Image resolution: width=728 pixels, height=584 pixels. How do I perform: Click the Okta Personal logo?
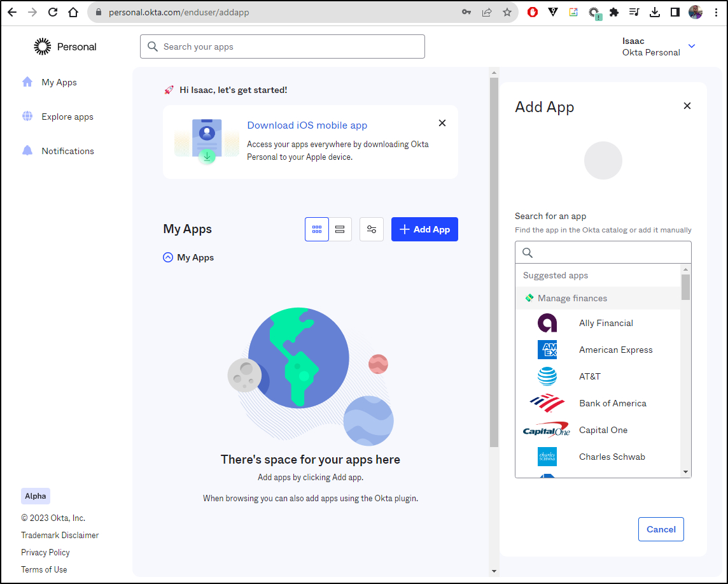[x=65, y=46]
